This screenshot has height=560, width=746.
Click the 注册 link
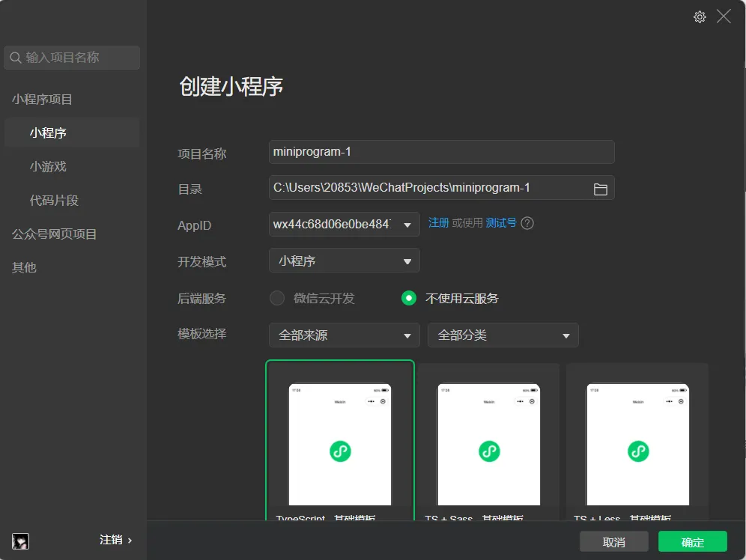[438, 223]
